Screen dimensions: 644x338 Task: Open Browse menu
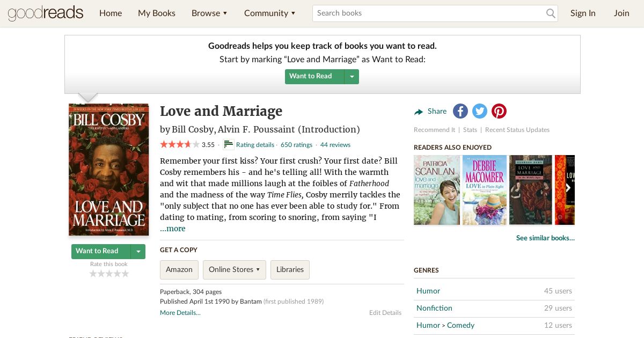[x=209, y=13]
